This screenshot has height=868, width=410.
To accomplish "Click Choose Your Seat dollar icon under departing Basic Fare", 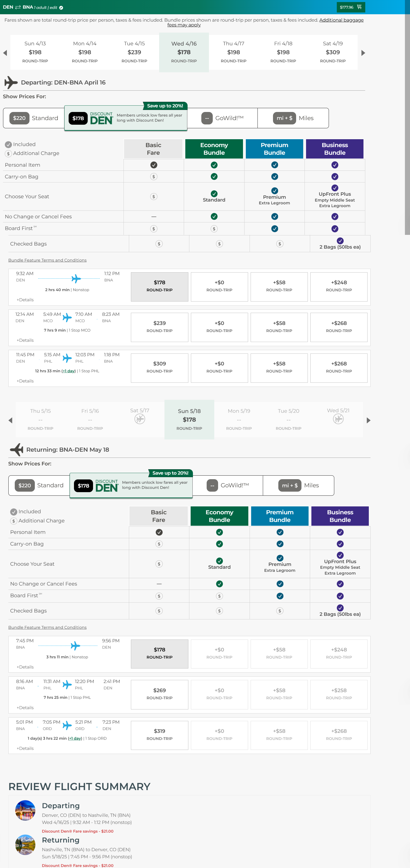I will (x=154, y=196).
